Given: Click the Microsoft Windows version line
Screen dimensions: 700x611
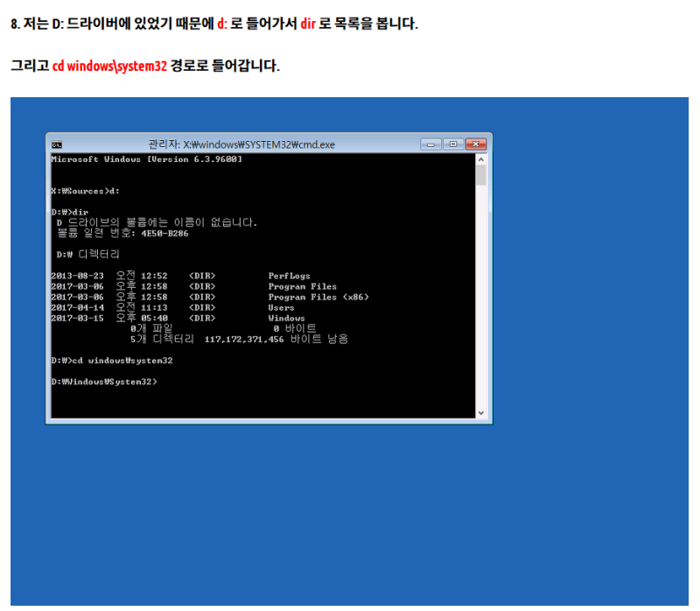Looking at the screenshot, I should point(146,159).
